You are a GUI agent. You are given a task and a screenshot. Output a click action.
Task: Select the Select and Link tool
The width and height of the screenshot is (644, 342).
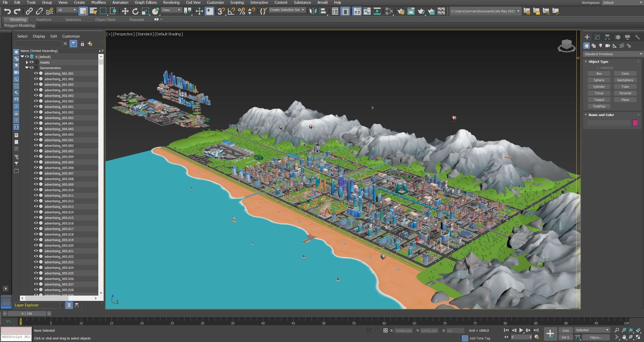click(x=29, y=11)
